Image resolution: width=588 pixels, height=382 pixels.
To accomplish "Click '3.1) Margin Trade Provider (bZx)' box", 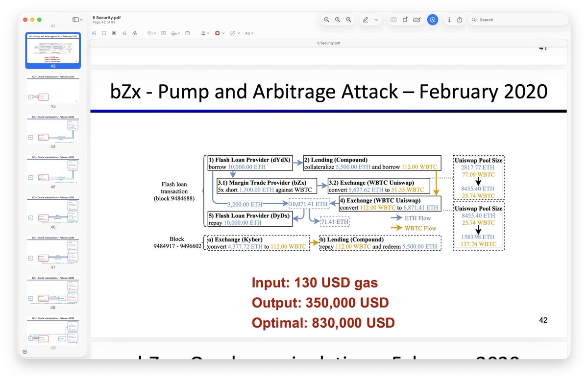I will coord(267,186).
